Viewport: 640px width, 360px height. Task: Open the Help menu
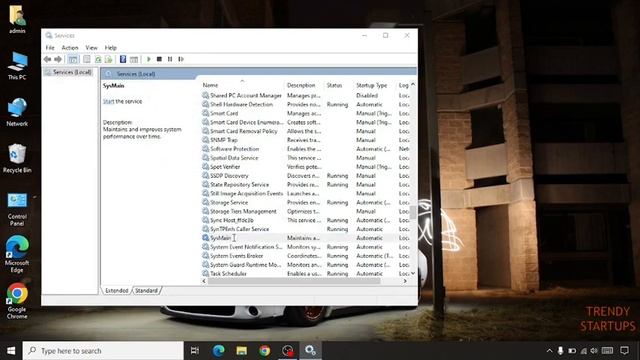111,48
